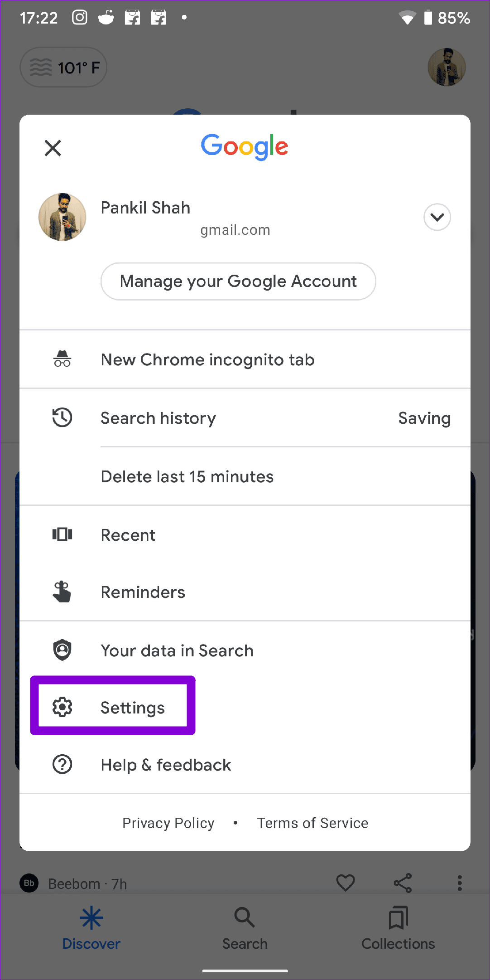Switch to the Discover tab

click(91, 928)
